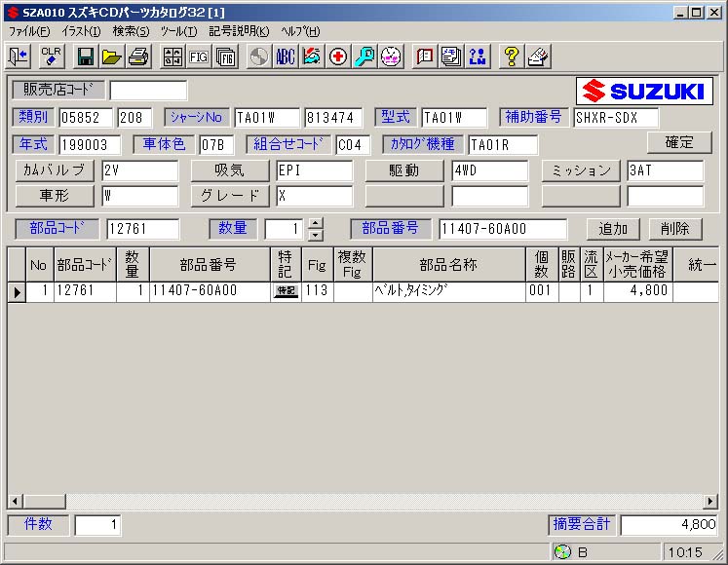Image resolution: width=728 pixels, height=565 pixels.
Task: Click the floppy disk save icon
Action: pos(86,56)
